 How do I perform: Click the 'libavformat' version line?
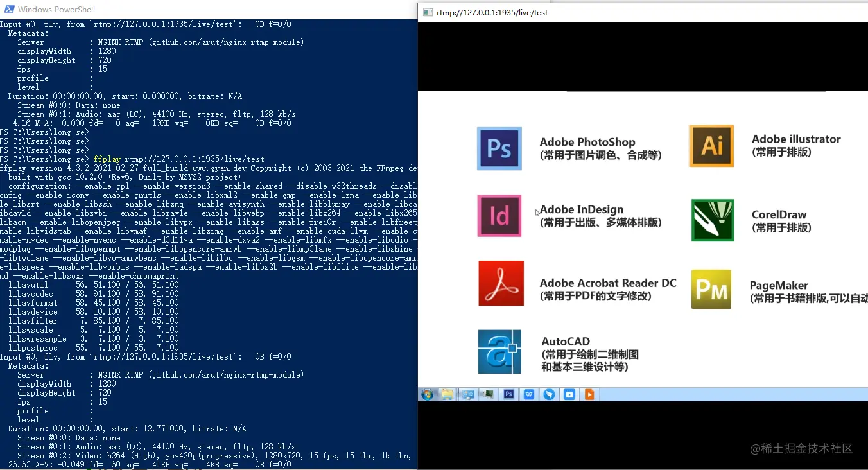[x=94, y=302]
